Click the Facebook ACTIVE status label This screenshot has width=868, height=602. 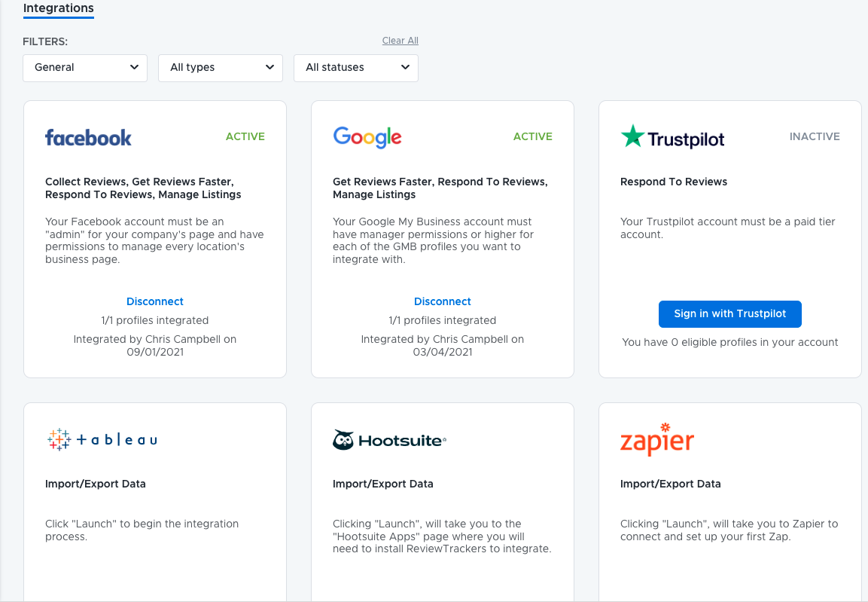tap(245, 137)
